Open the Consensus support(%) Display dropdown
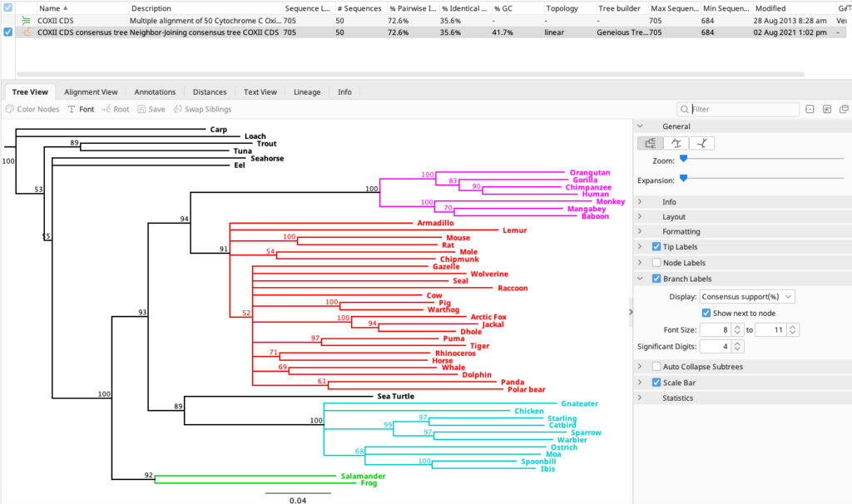852x504 pixels. 747,296
